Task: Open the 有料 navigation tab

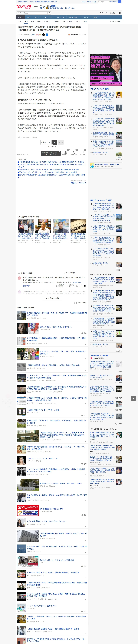Action: [95, 17]
